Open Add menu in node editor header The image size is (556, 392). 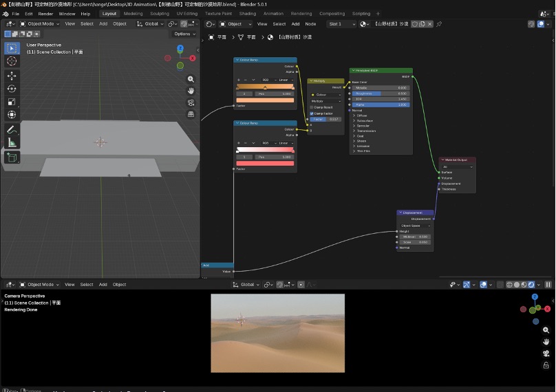295,24
